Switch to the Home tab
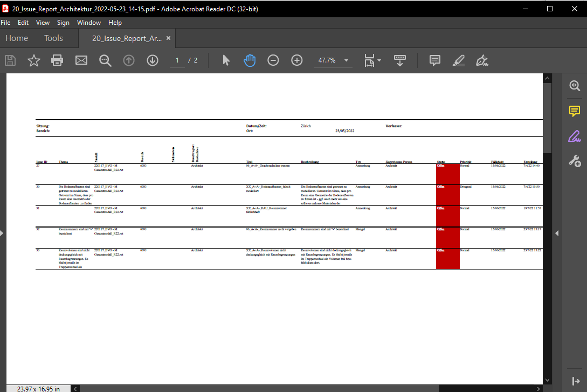The height and width of the screenshot is (392, 587). tap(17, 38)
